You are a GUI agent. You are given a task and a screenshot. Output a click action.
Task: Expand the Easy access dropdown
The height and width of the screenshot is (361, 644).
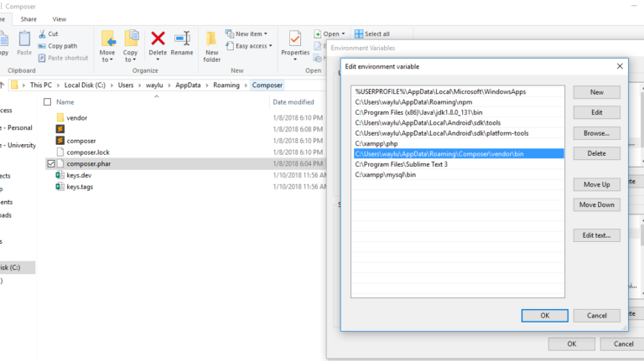coord(252,46)
